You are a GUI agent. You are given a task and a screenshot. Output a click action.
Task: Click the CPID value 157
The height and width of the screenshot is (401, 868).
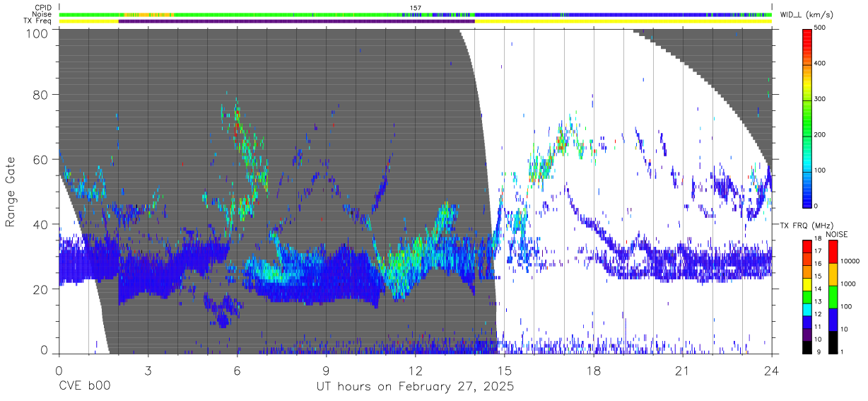tap(416, 8)
